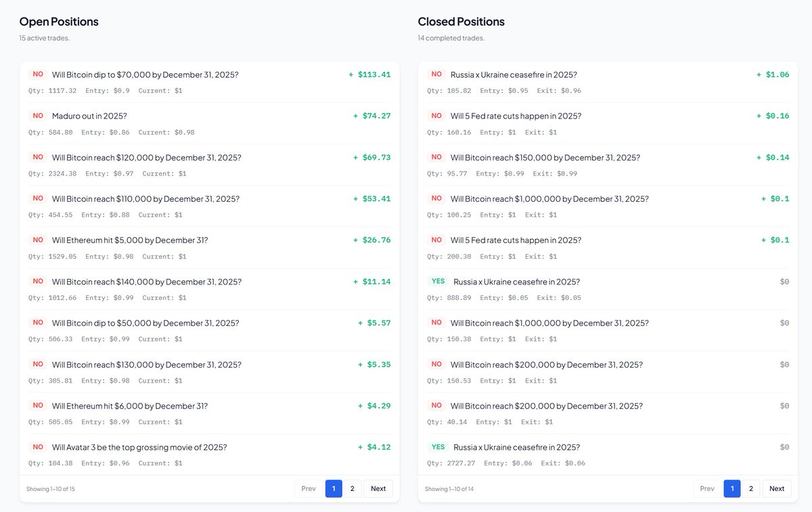Click 'Qty: 1117.32' detail text
Image resolution: width=812 pixels, height=512 pixels.
(x=53, y=91)
